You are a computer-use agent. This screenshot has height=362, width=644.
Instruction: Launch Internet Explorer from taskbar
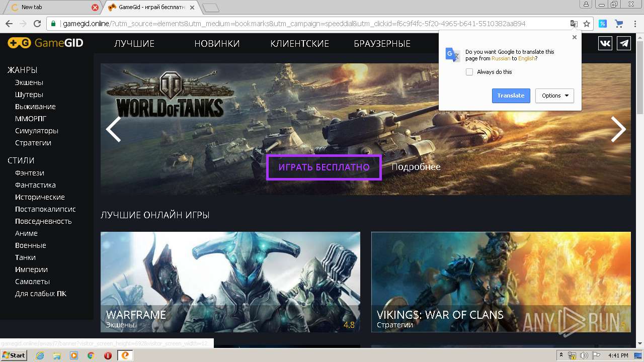pyautogui.click(x=40, y=355)
